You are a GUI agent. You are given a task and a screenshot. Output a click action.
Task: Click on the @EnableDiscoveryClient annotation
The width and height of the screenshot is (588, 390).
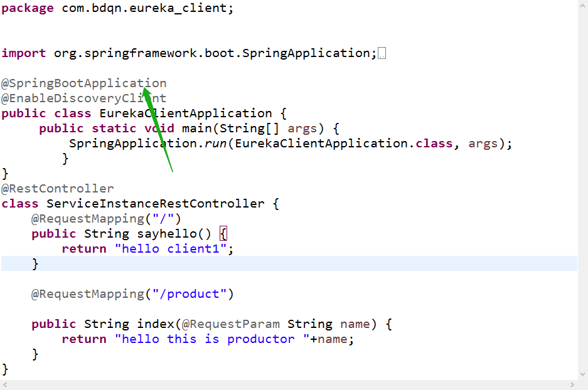[84, 98]
